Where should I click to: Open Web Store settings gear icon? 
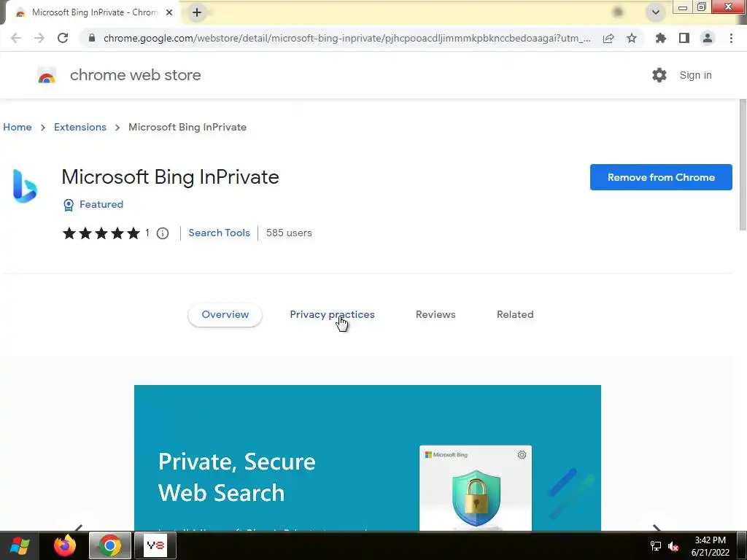[x=659, y=75]
